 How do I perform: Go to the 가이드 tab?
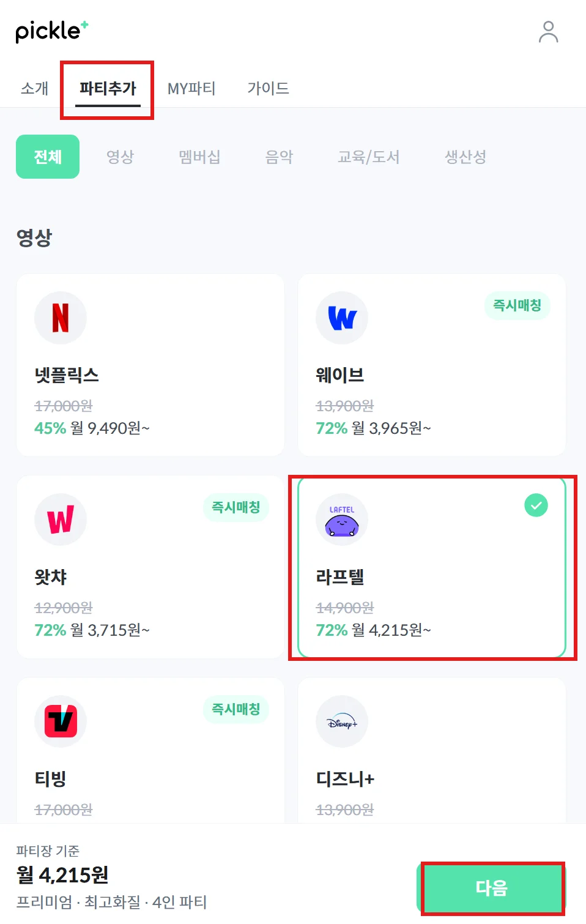[x=268, y=88]
